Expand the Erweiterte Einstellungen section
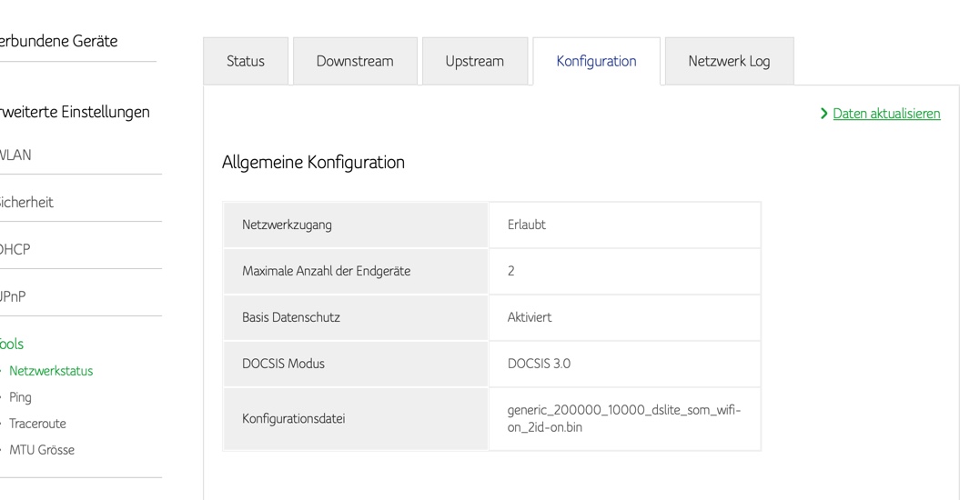This screenshot has width=980, height=500. pos(75,112)
